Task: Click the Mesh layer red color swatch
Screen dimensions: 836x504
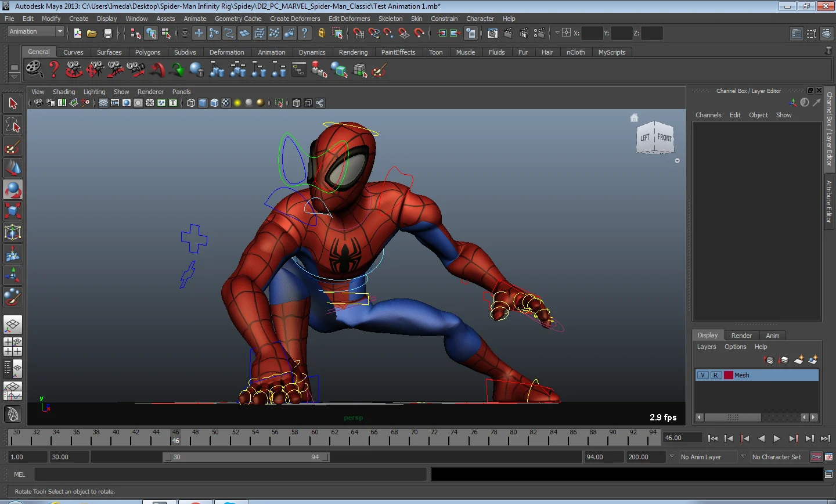Action: pos(728,375)
